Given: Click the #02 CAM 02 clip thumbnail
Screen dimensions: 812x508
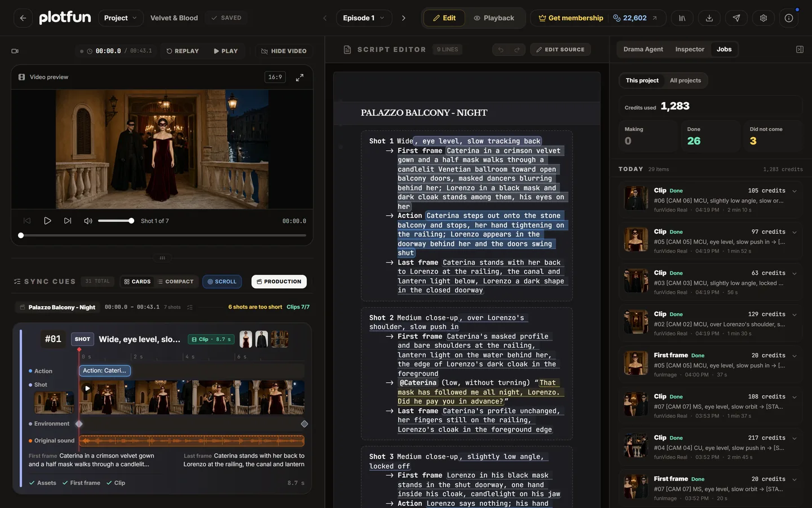Looking at the screenshot, I should [637, 322].
